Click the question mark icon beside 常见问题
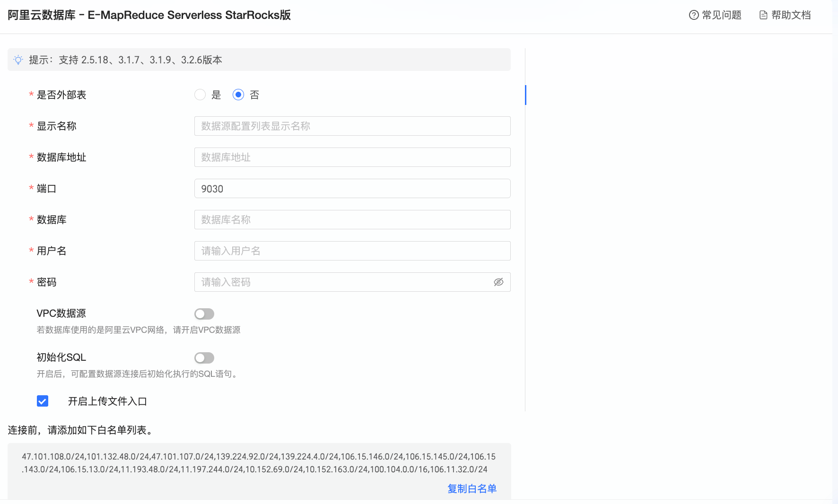Viewport: 838px width, 504px height. click(694, 15)
